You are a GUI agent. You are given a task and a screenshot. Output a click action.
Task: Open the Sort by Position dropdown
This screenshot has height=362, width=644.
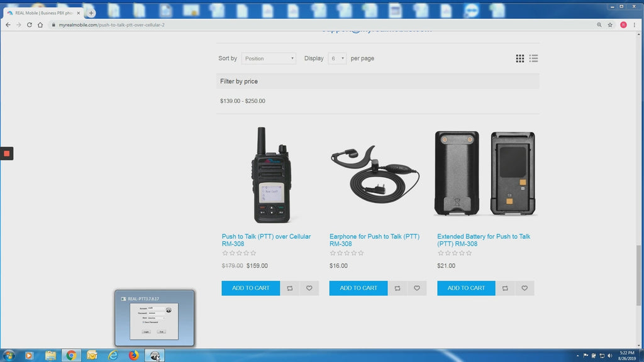click(x=269, y=58)
